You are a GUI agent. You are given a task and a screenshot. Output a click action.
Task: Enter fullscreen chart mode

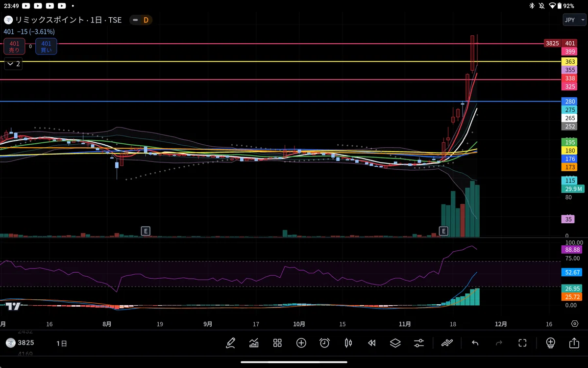(x=522, y=343)
